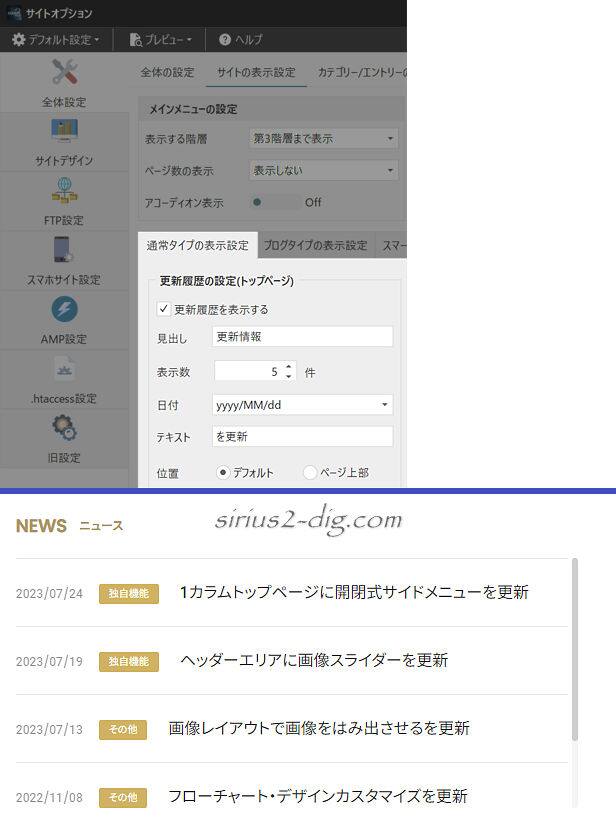Click the date 2023/07/24
616x834 pixels.
(x=49, y=593)
